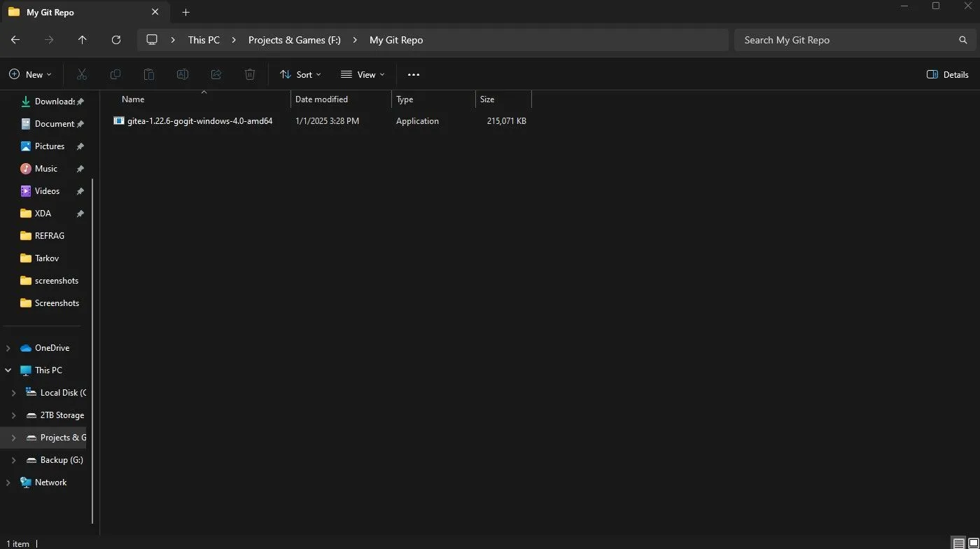
Task: Switch to large thumbnails view icon
Action: pos(973,543)
